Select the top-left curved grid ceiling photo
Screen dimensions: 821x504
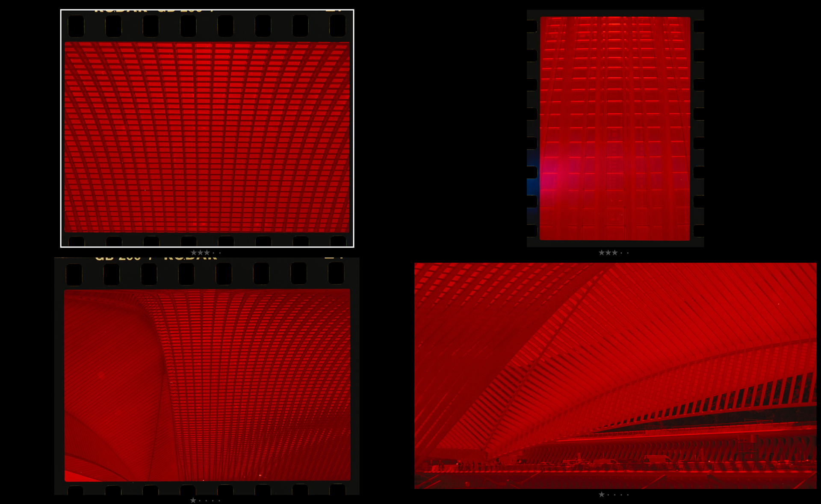207,137
